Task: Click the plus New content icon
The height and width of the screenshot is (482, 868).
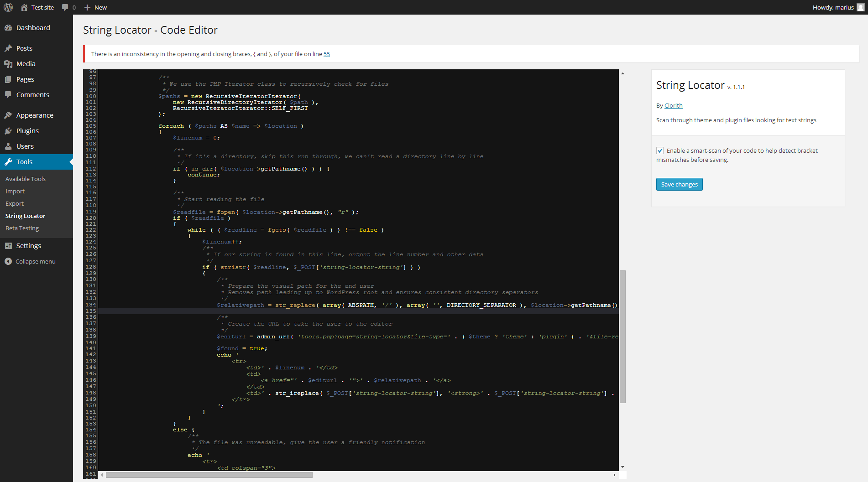Action: [88, 7]
